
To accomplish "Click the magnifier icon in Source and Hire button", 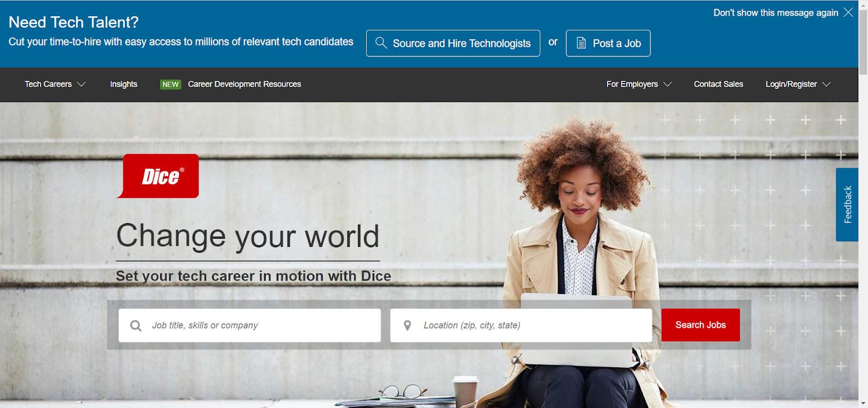I will pyautogui.click(x=381, y=43).
